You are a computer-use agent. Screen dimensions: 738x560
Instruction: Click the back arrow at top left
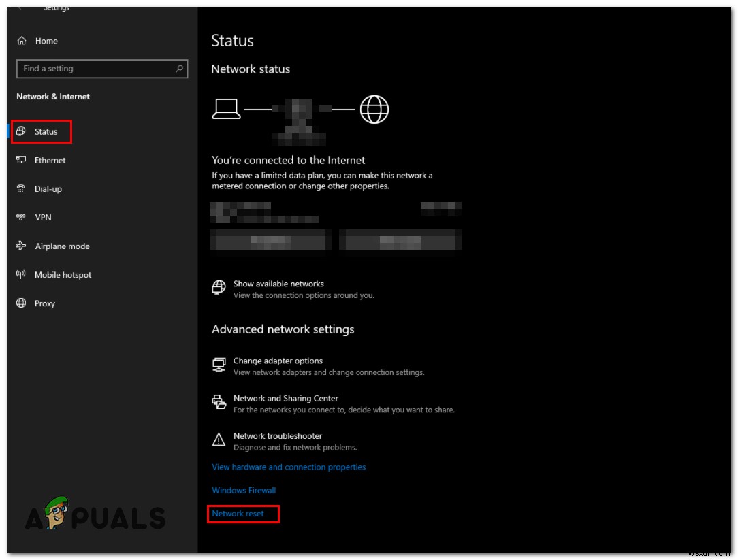(20, 7)
